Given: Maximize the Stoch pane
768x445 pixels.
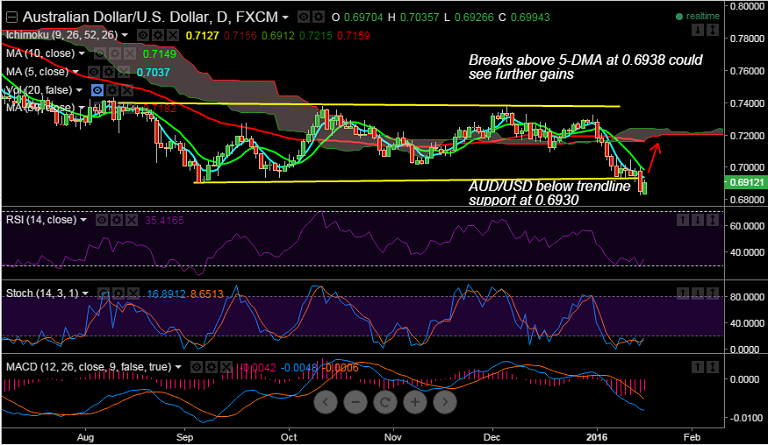Looking at the screenshot, I should [712, 293].
